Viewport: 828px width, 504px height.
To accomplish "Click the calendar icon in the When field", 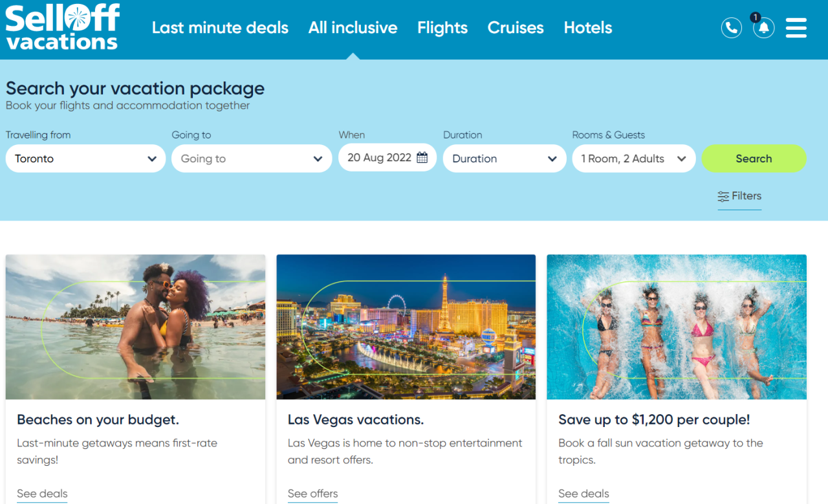I will pyautogui.click(x=423, y=158).
